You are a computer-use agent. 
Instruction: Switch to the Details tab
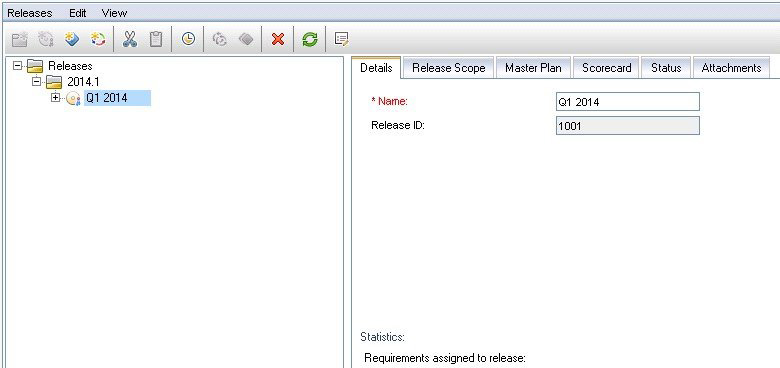[376, 68]
